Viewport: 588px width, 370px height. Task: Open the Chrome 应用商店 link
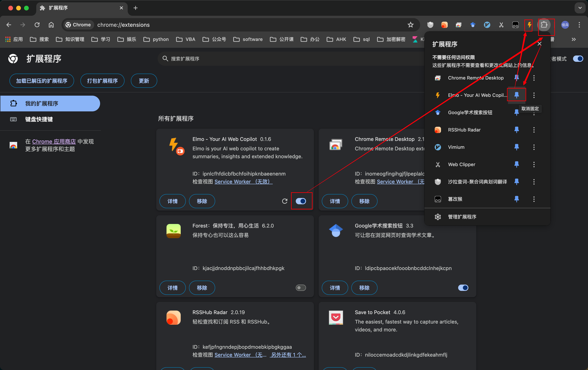(54, 142)
